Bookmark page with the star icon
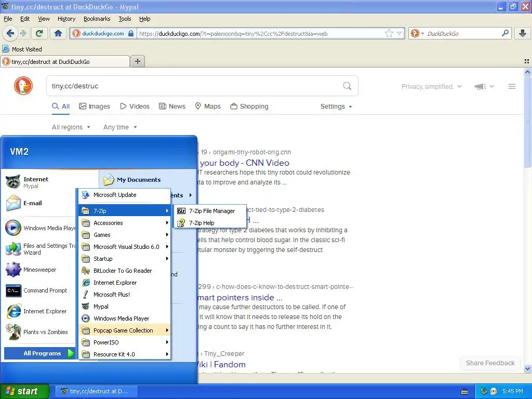 (389, 33)
